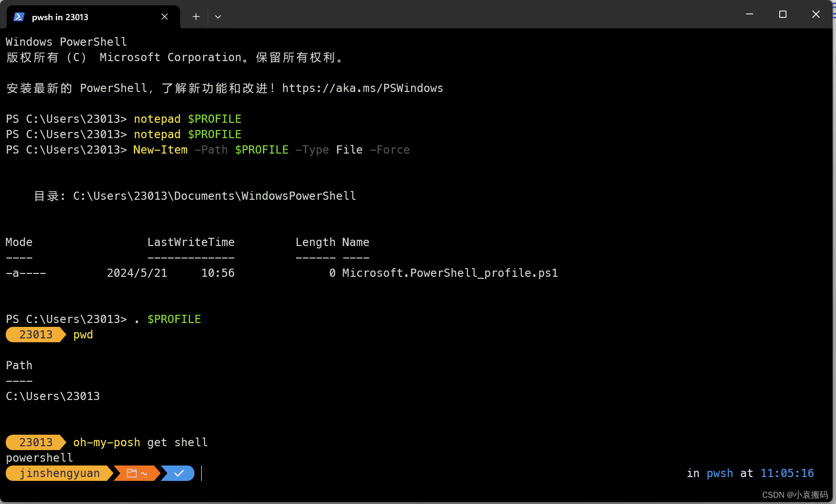The height and width of the screenshot is (504, 836).
Task: Click the 'pwsh' shell name on right prompt
Action: pyautogui.click(x=720, y=473)
